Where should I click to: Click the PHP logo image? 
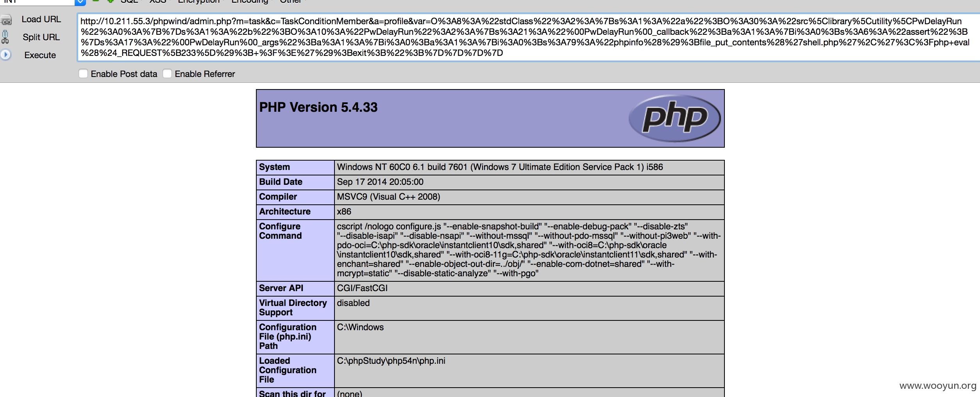tap(674, 118)
